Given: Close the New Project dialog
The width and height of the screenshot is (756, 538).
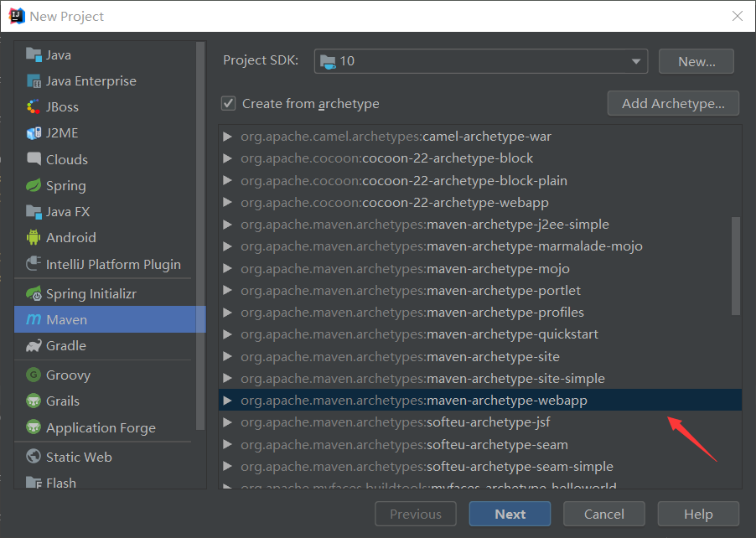Looking at the screenshot, I should click(x=738, y=16).
